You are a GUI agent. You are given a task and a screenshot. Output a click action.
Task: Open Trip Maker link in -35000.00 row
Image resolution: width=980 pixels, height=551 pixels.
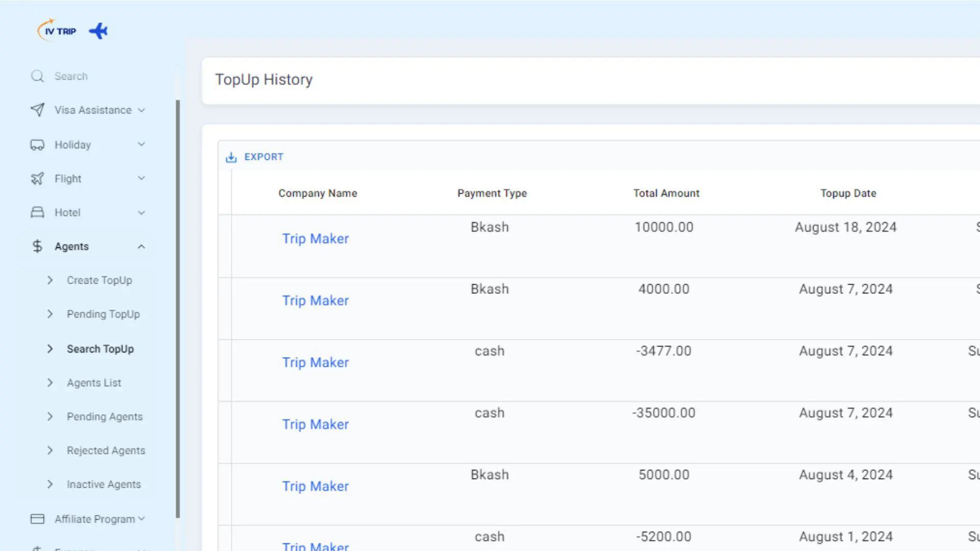(x=315, y=424)
